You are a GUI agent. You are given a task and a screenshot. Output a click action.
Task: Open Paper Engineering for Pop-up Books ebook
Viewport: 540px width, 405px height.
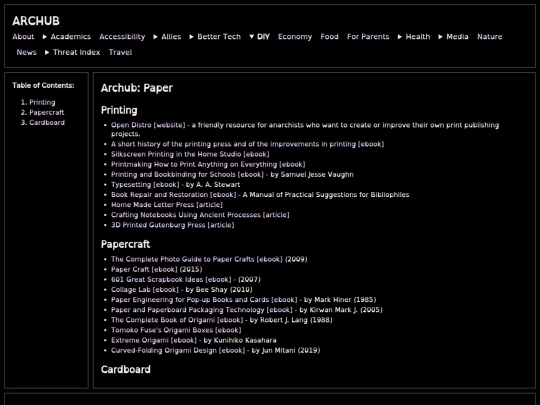[204, 300]
